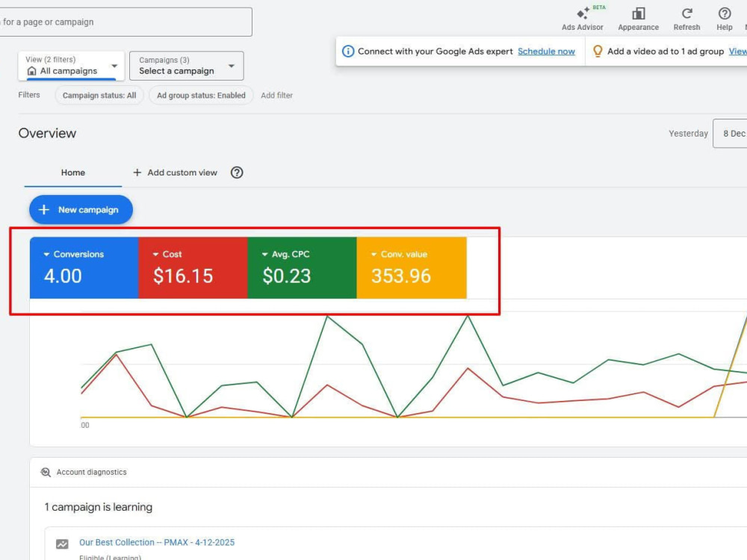Click Add filter field
747x560 pixels.
click(x=277, y=96)
